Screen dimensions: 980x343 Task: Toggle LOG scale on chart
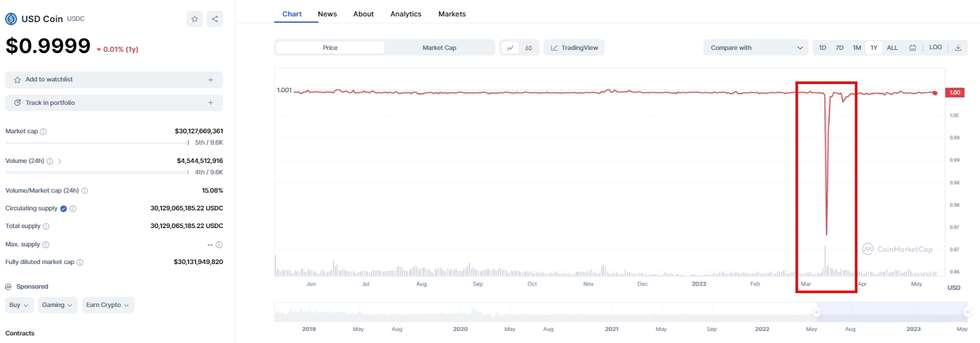pyautogui.click(x=936, y=47)
